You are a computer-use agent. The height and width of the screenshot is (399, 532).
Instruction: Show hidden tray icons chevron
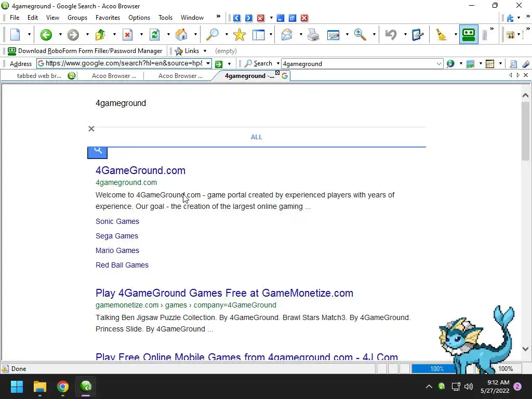point(429,387)
